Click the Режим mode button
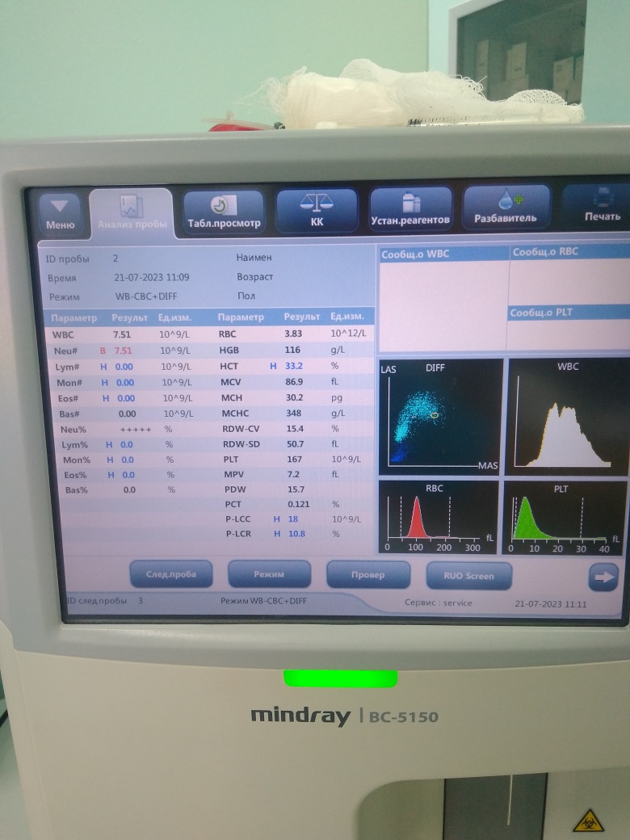Image resolution: width=630 pixels, height=840 pixels. pos(269,574)
